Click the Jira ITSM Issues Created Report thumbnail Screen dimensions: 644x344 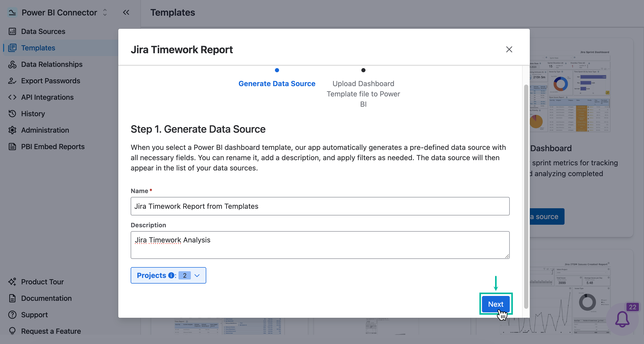tap(570, 298)
